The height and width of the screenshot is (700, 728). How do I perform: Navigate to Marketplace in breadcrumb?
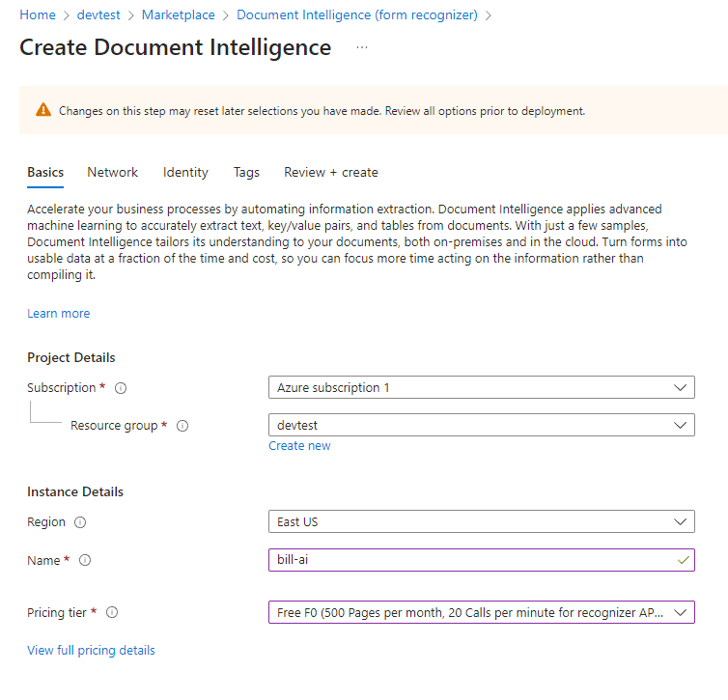pos(178,15)
